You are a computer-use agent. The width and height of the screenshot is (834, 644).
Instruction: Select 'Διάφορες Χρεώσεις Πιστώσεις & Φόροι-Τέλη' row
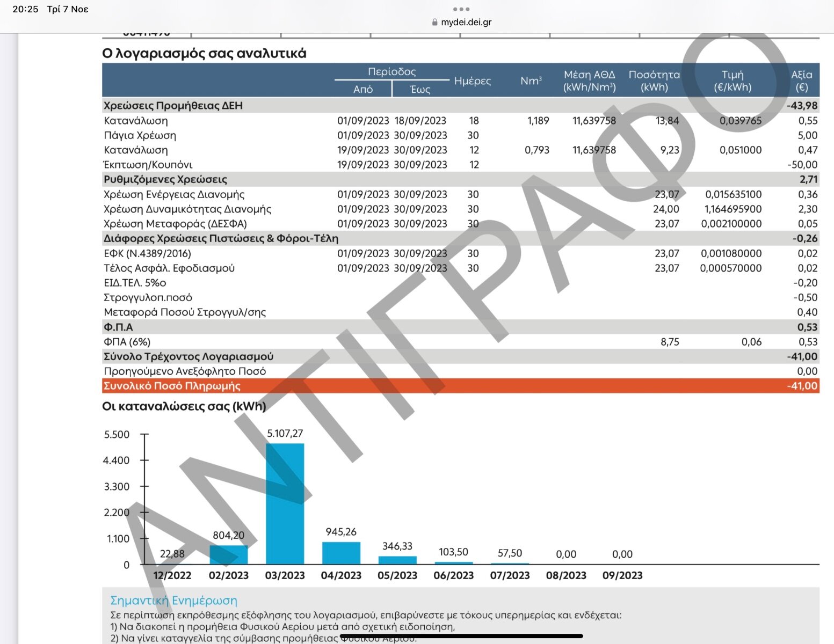click(x=461, y=238)
